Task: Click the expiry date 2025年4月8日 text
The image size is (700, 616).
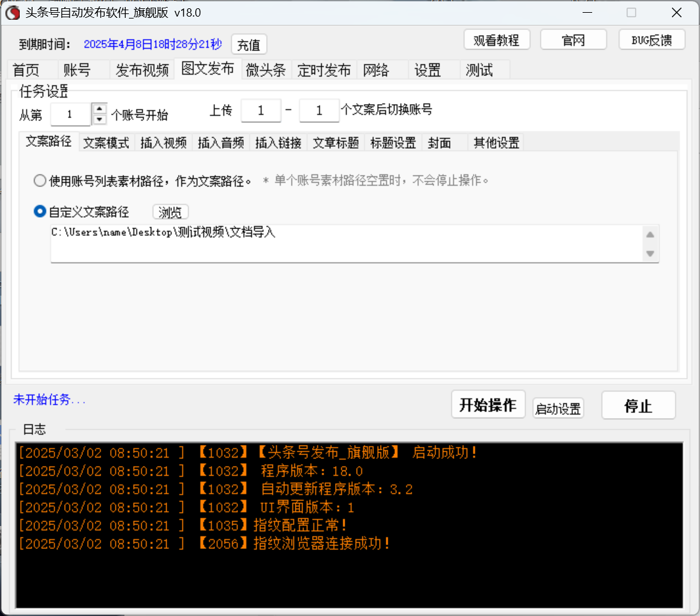Action: coord(153,44)
